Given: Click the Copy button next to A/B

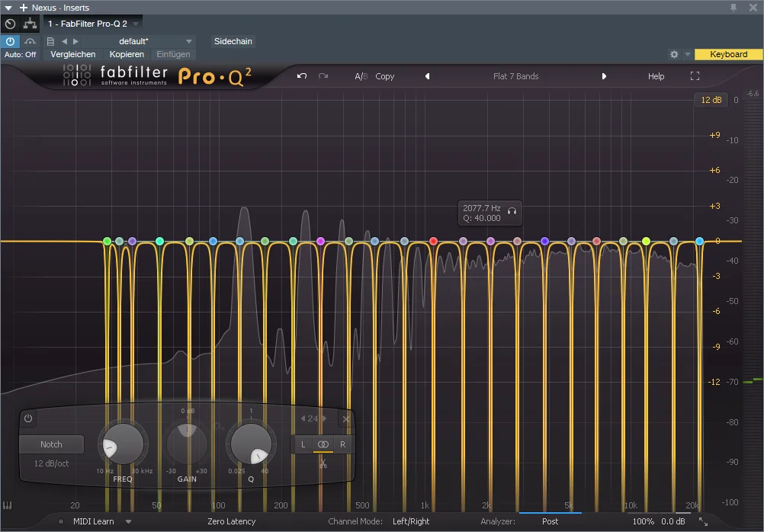Looking at the screenshot, I should [x=384, y=76].
